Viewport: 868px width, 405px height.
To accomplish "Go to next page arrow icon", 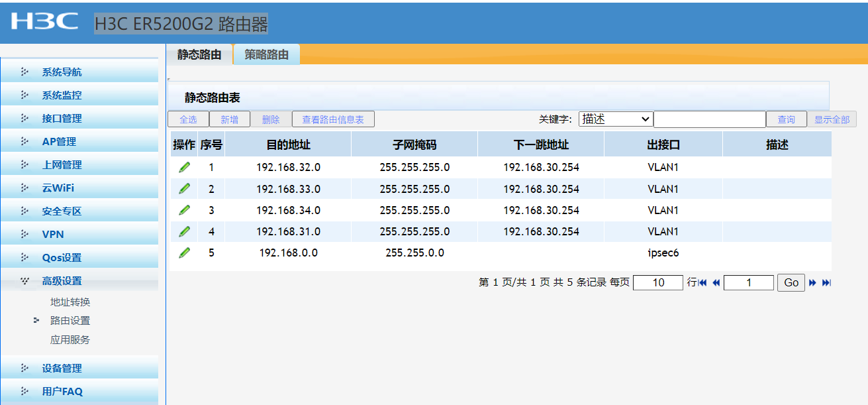I will click(812, 283).
